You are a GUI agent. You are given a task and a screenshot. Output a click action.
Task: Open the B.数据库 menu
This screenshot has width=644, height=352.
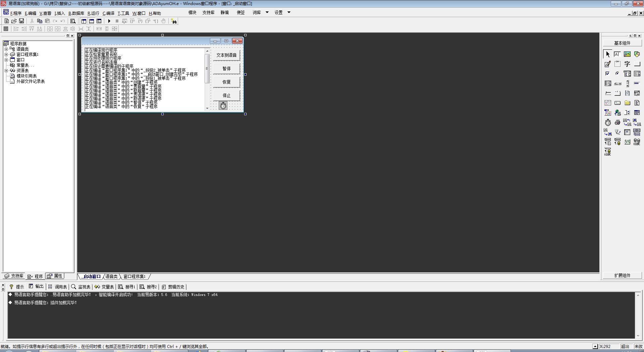click(76, 13)
